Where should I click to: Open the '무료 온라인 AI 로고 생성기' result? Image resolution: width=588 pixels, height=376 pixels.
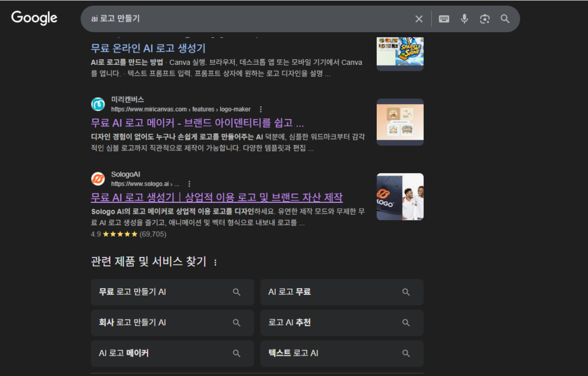[148, 48]
